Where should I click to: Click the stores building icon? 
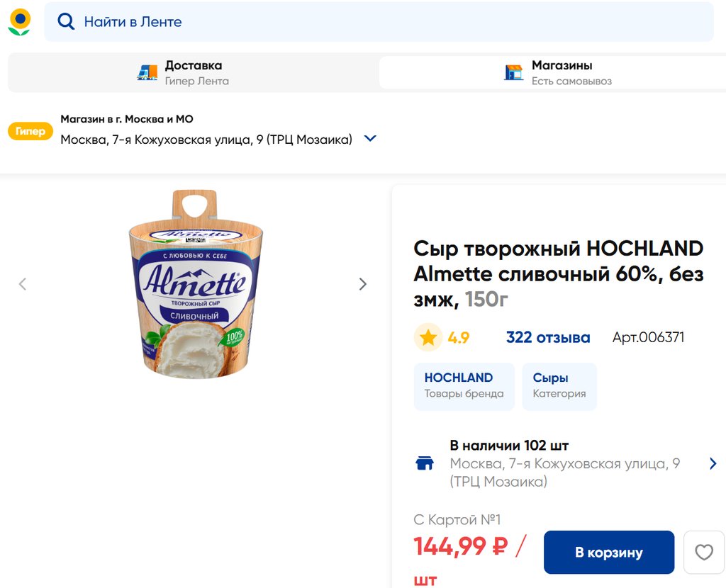(x=513, y=72)
